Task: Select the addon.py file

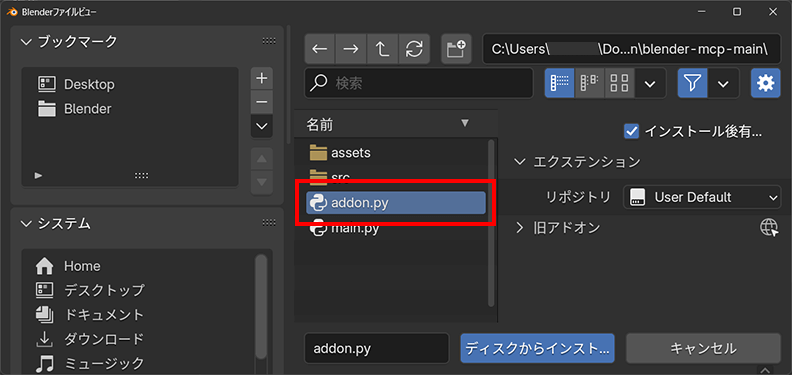Action: pos(395,203)
